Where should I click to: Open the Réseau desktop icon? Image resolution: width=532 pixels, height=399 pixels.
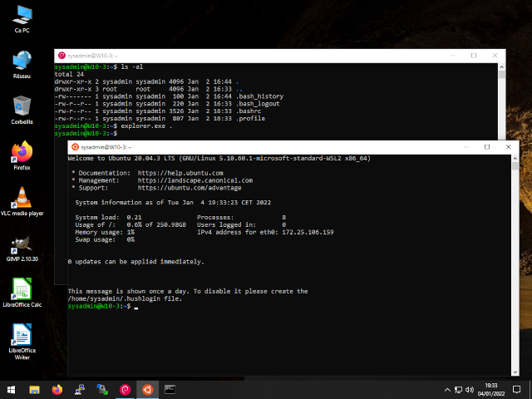(22, 65)
